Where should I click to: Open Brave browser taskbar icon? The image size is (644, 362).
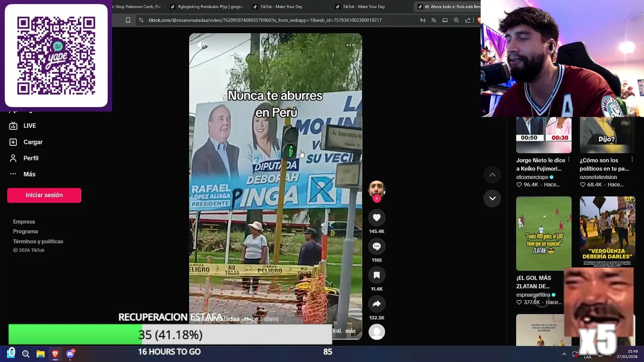pos(55,354)
